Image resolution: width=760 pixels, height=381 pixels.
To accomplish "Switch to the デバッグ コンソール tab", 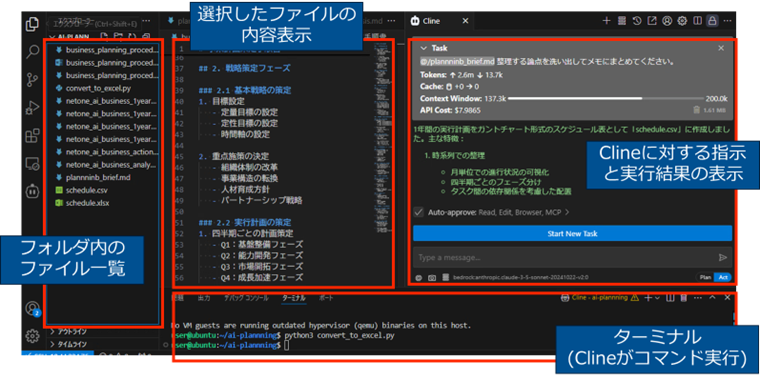I will point(246,298).
